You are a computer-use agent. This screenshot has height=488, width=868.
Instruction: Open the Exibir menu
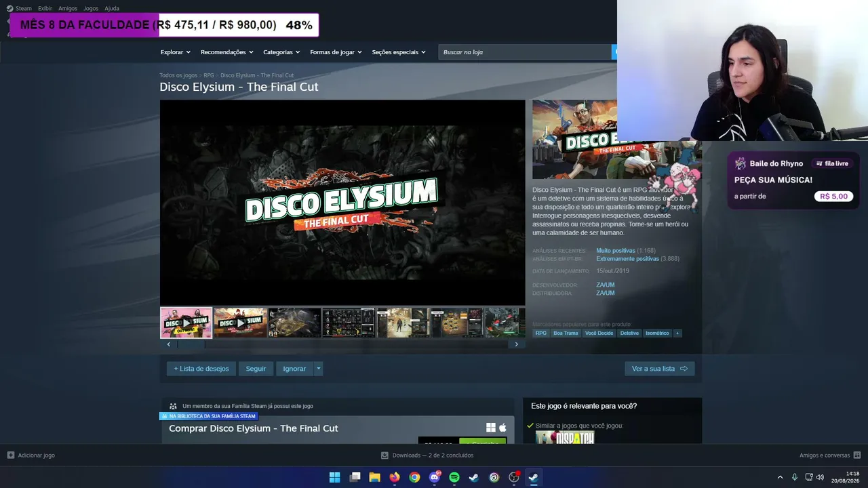45,8
